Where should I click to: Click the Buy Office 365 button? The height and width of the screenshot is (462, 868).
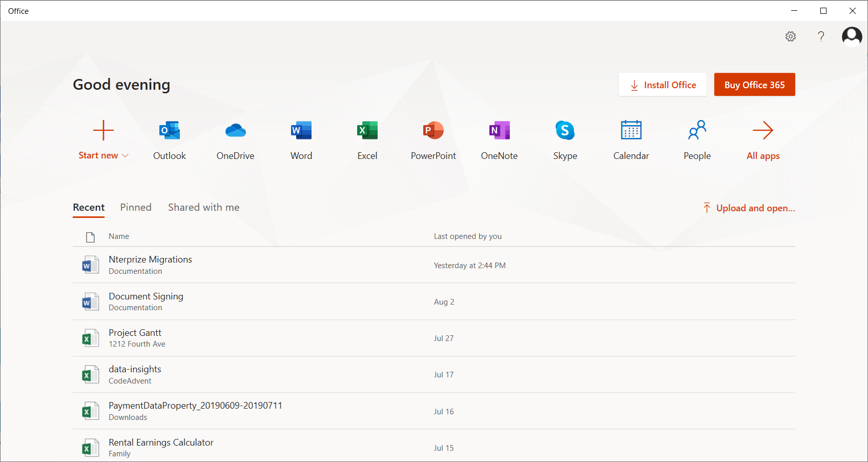click(x=755, y=85)
